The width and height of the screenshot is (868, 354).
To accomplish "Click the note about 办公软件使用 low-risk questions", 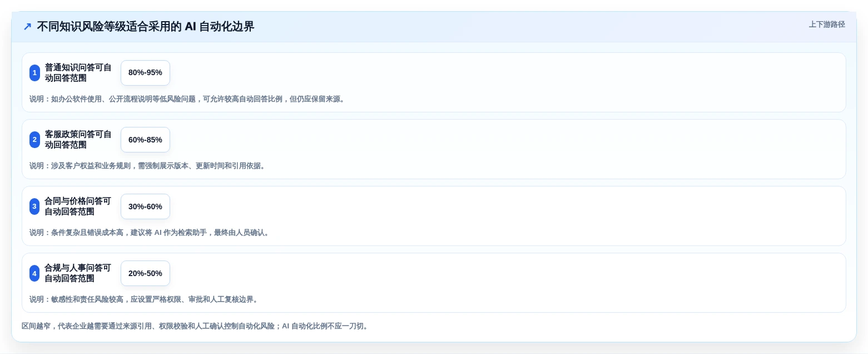I will (x=189, y=99).
